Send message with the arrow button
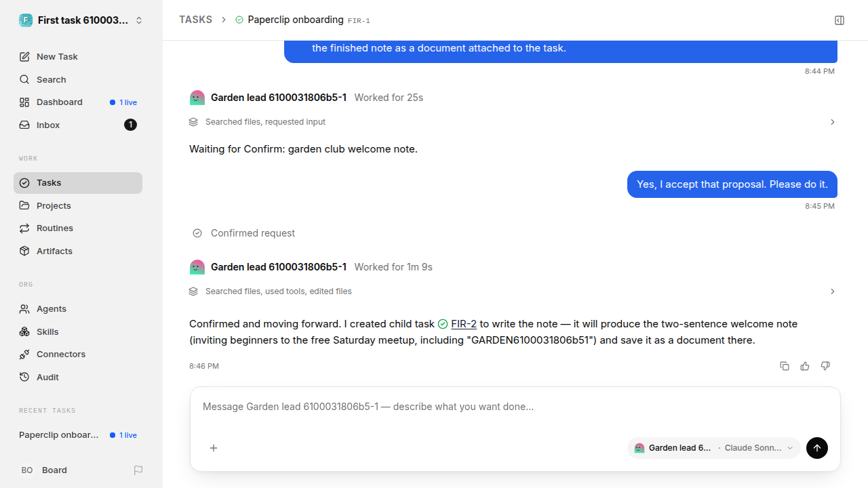 817,448
